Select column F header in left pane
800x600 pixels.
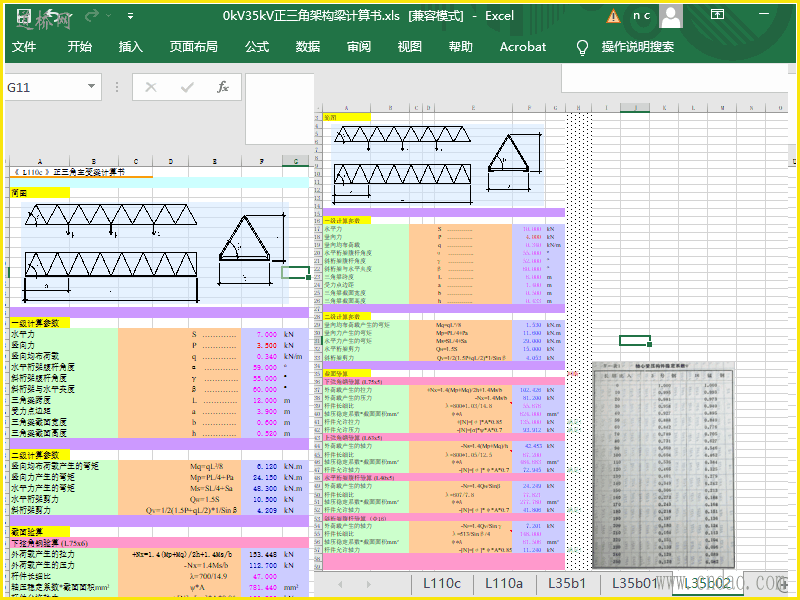coord(261,161)
